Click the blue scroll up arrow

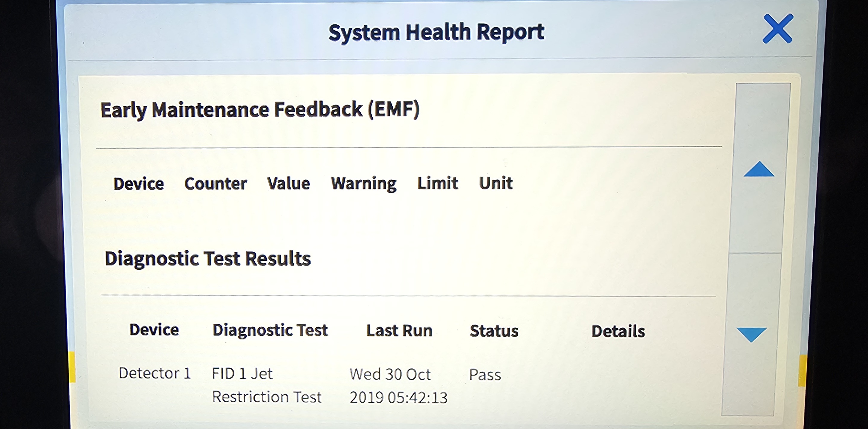tap(759, 169)
